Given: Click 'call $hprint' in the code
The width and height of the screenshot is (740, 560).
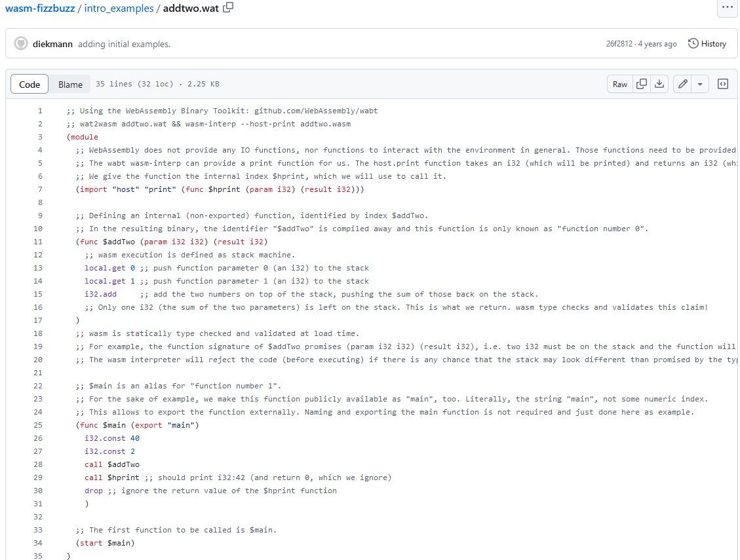Looking at the screenshot, I should click(x=112, y=477).
